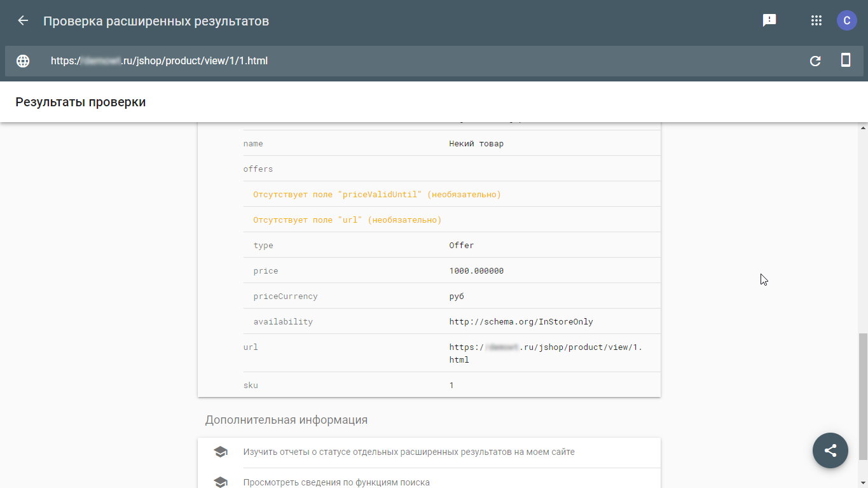The image size is (868, 488).
Task: Open the Google apps grid
Action: [x=816, y=21]
